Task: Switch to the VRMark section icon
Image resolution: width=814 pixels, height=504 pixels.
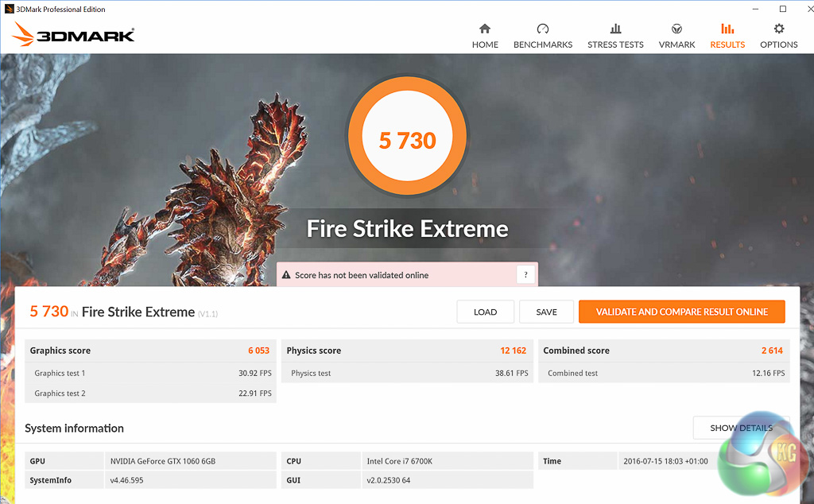Action: [676, 29]
